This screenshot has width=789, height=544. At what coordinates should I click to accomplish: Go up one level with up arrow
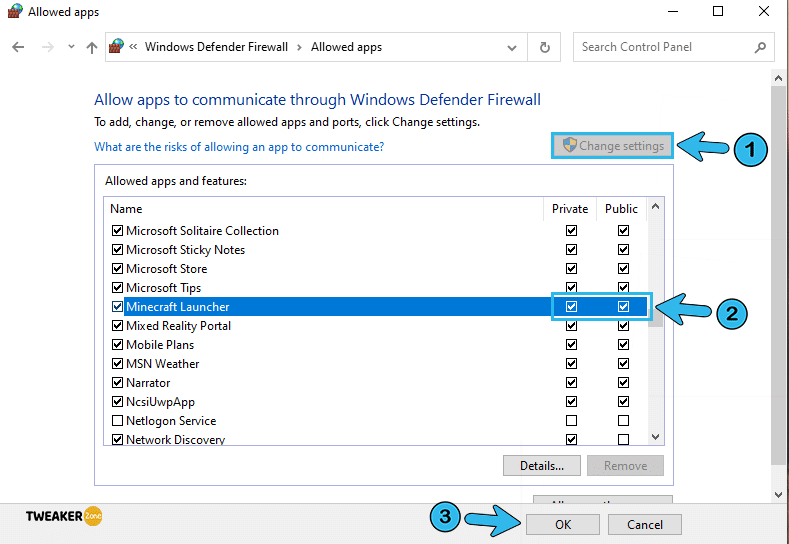coord(92,48)
